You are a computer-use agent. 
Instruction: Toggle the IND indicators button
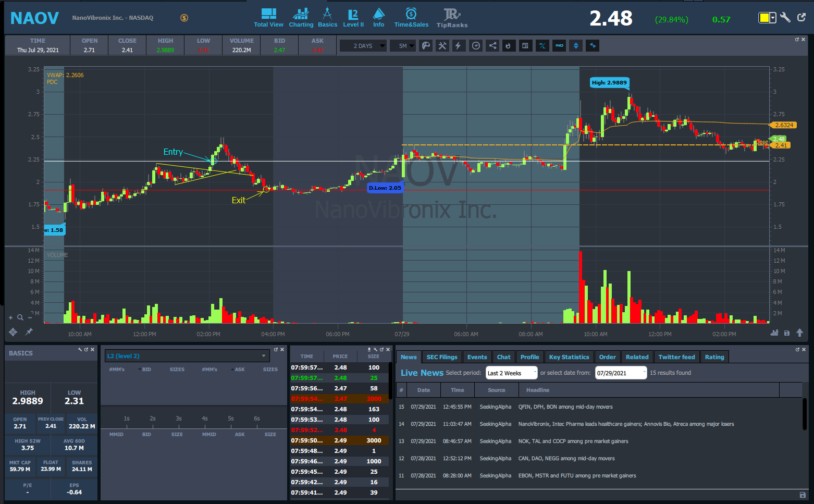pyautogui.click(x=559, y=46)
